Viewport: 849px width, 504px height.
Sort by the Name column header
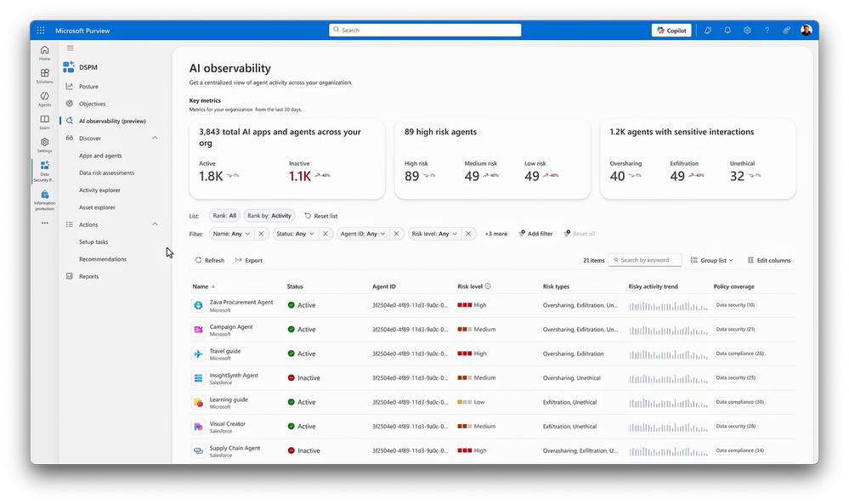204,286
